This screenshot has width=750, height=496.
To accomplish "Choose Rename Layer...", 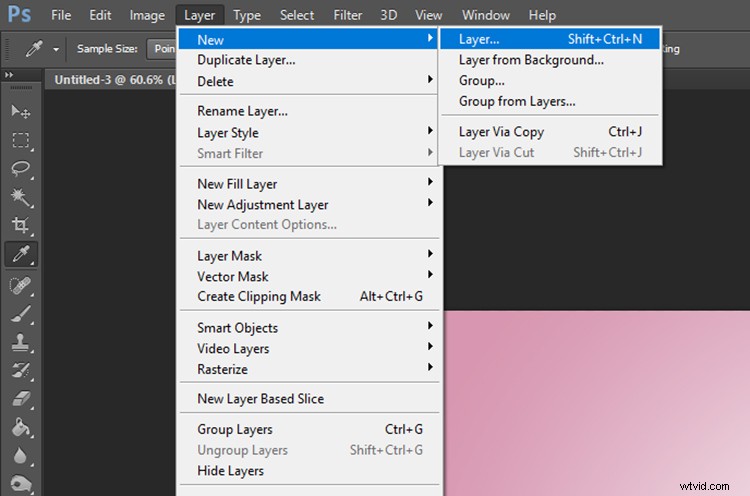I will click(308, 111).
